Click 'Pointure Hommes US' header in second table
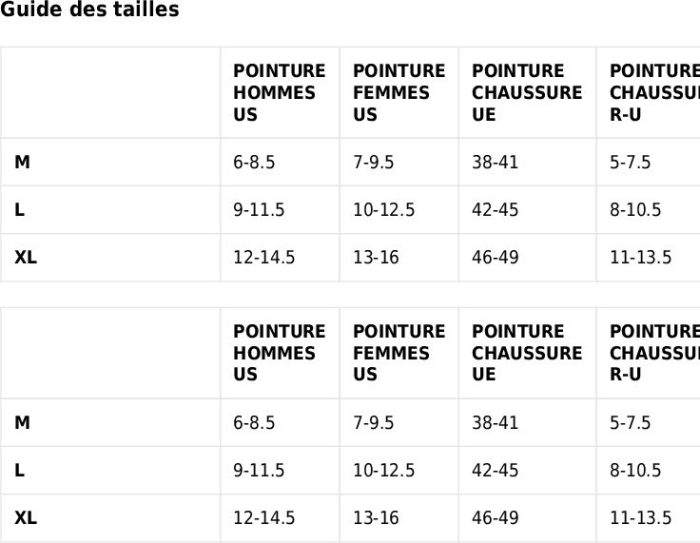This screenshot has width=700, height=543. pyautogui.click(x=279, y=352)
